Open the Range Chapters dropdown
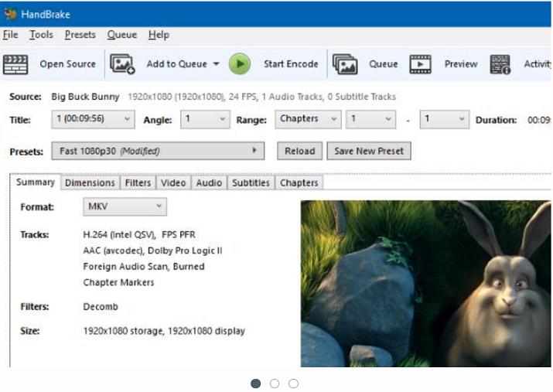Screen dimensions: 553x392 (308, 119)
